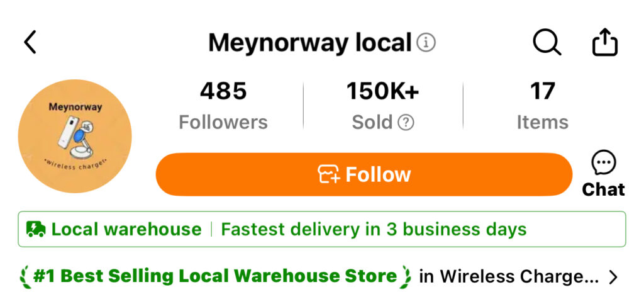
Task: Tap the Local warehouse truck icon
Action: tap(36, 229)
